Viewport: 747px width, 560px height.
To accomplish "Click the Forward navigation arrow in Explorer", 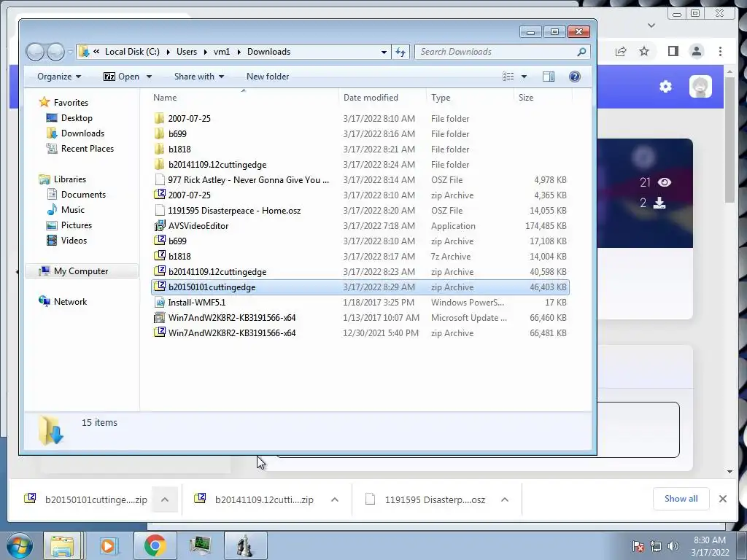I will tap(55, 52).
